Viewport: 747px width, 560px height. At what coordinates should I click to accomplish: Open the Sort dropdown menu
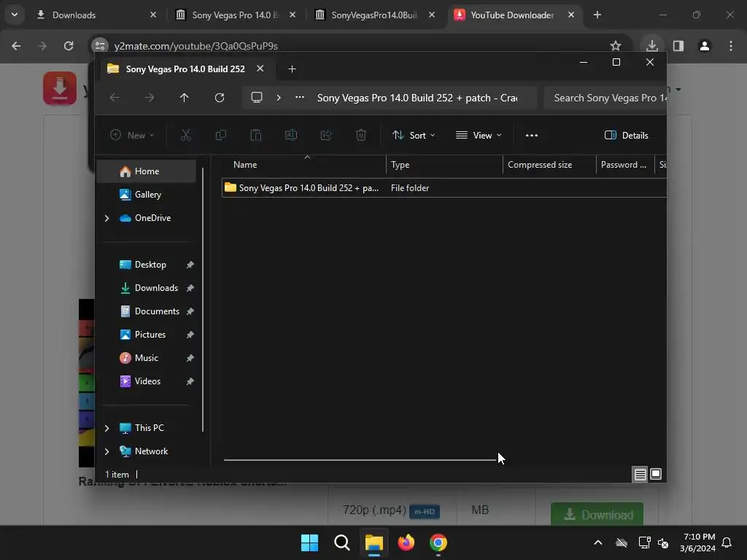414,135
